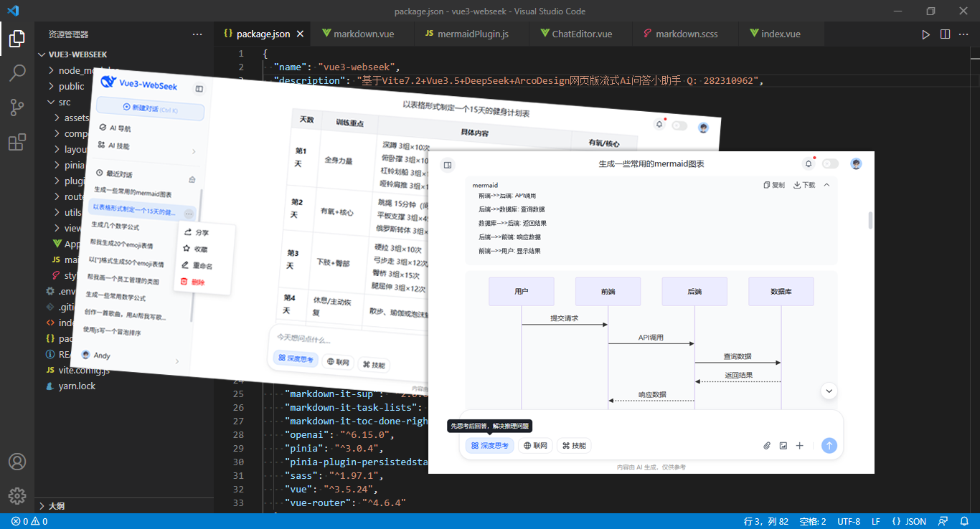
Task: Toggle the 深度思考 deep thinking mode
Action: [x=490, y=446]
